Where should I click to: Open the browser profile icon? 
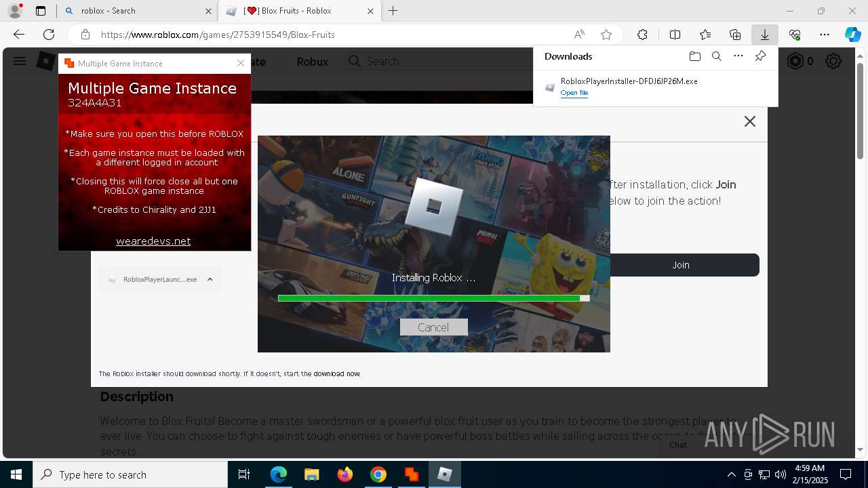(15, 11)
